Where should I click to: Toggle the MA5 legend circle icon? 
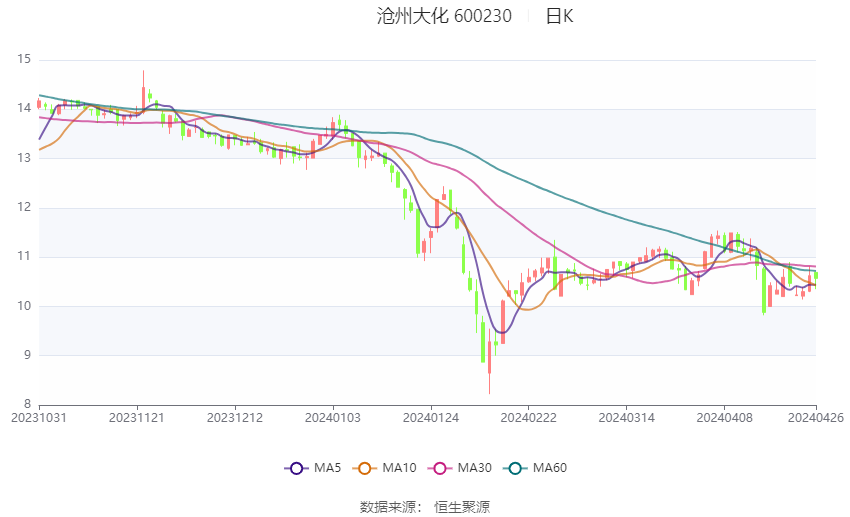(297, 468)
